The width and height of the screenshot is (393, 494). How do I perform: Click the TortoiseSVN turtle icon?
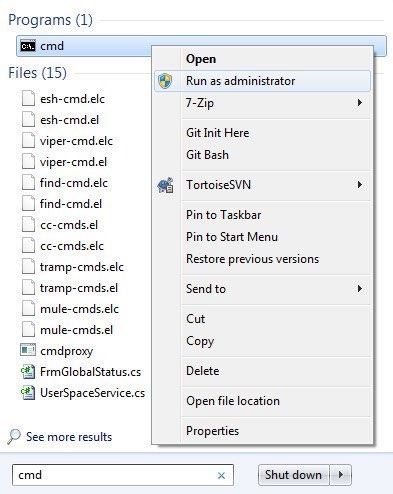[165, 185]
